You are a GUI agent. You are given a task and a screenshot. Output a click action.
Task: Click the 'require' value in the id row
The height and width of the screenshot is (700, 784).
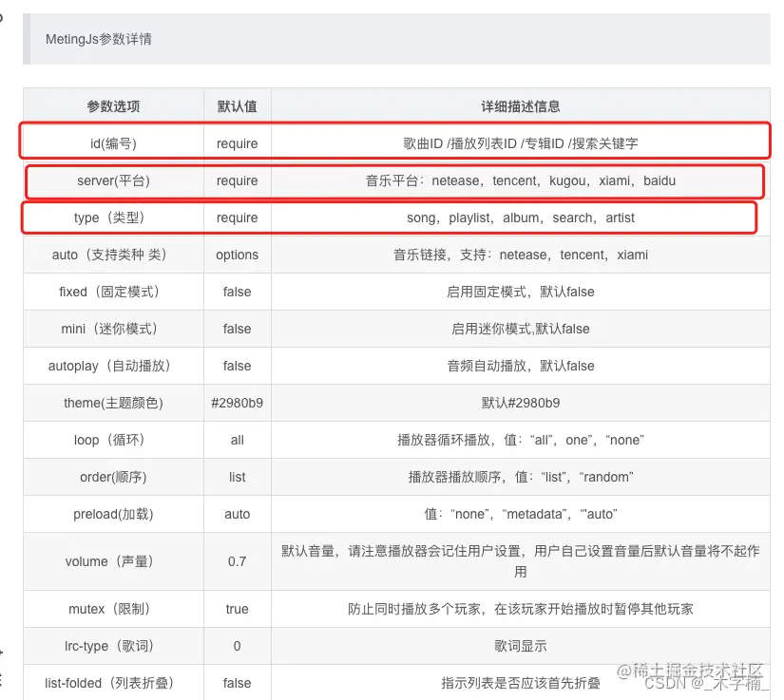(x=237, y=144)
